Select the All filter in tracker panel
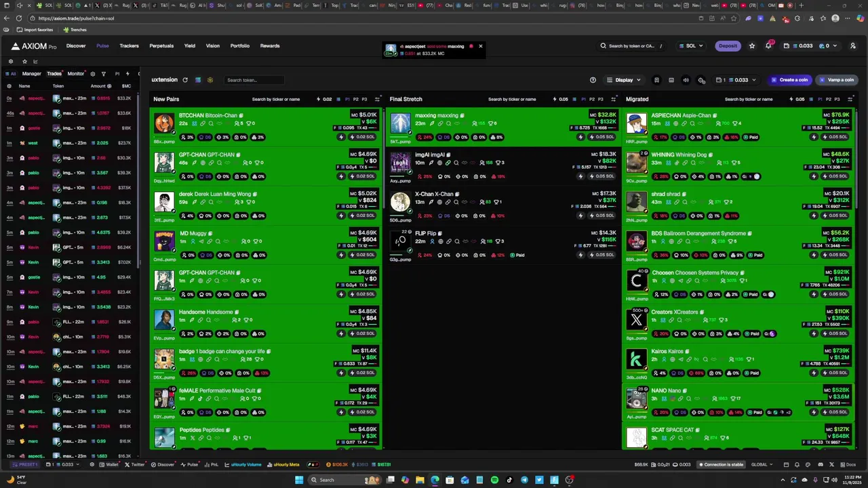 (x=11, y=74)
